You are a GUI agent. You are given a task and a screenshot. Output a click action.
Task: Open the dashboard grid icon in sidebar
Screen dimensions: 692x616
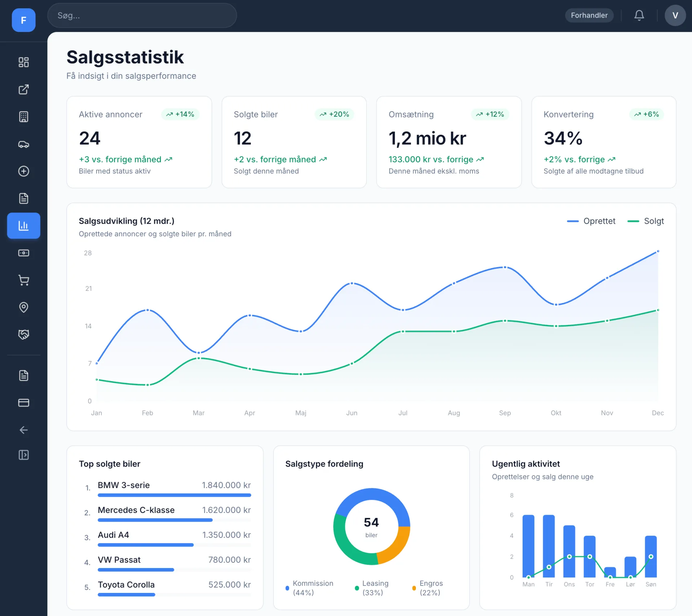tap(23, 62)
